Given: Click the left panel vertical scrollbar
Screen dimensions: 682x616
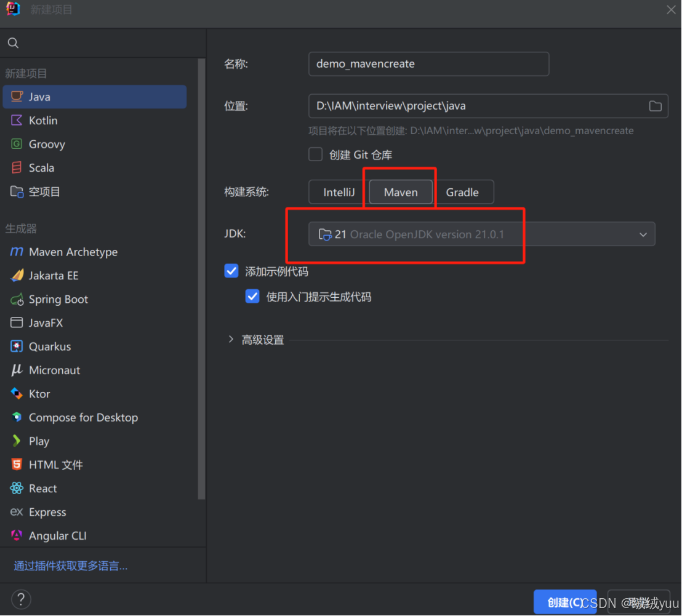Looking at the screenshot, I should pos(201,278).
